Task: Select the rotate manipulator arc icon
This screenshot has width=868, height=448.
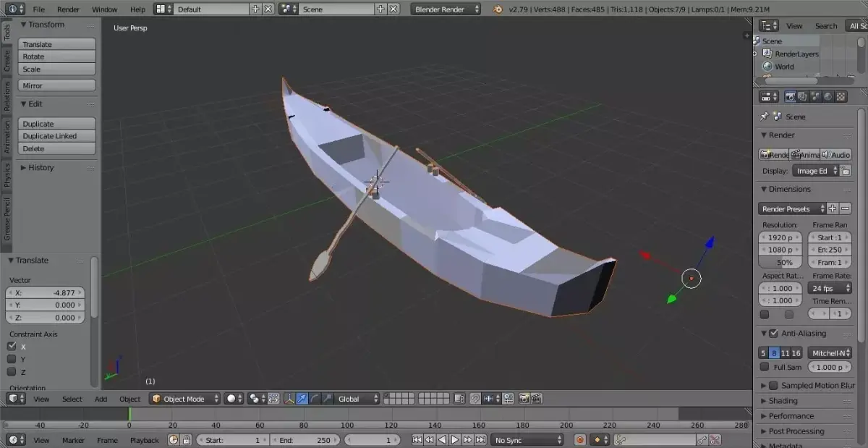Action: [x=315, y=399]
